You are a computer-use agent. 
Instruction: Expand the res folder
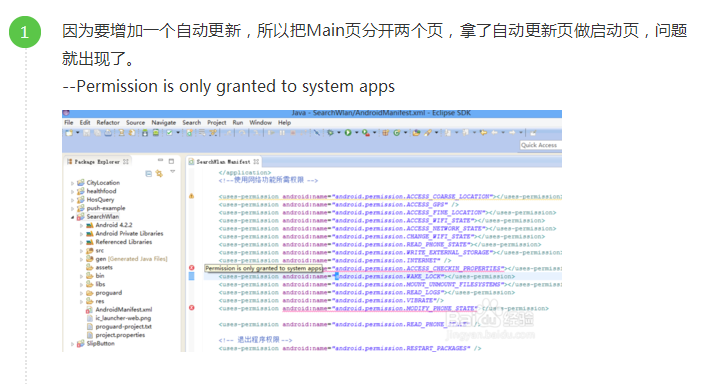[81, 301]
